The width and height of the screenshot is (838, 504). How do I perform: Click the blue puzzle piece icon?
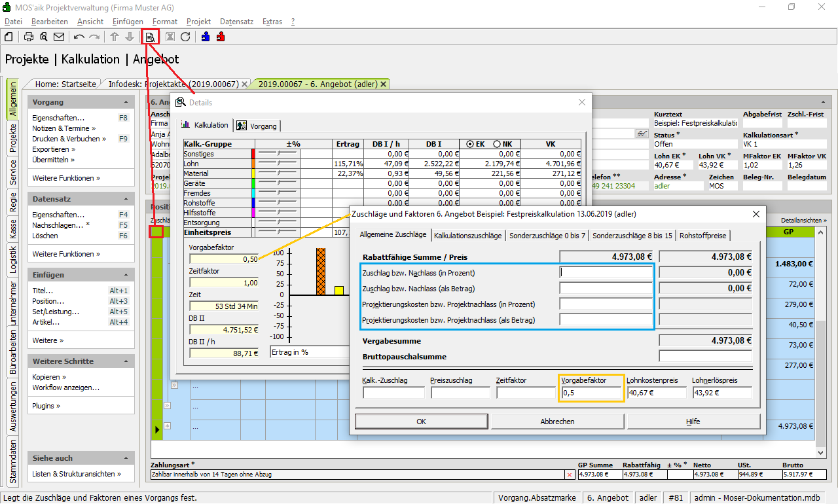(206, 37)
